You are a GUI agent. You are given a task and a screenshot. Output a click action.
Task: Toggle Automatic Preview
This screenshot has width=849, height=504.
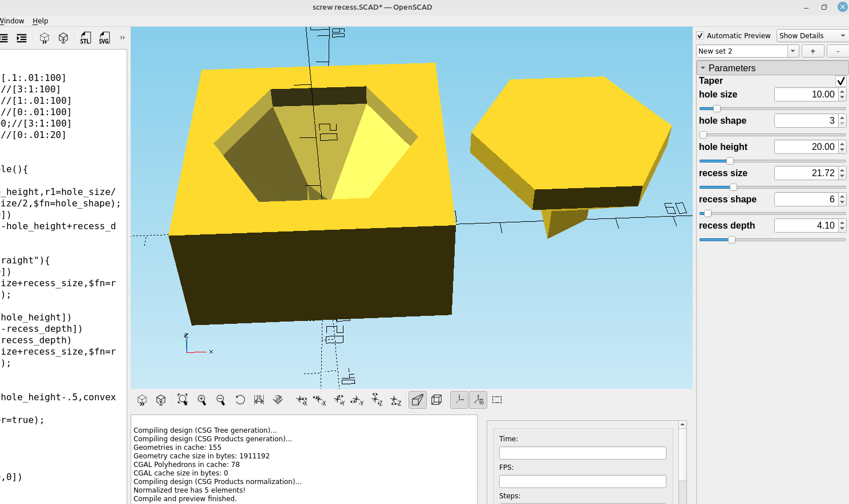(700, 35)
